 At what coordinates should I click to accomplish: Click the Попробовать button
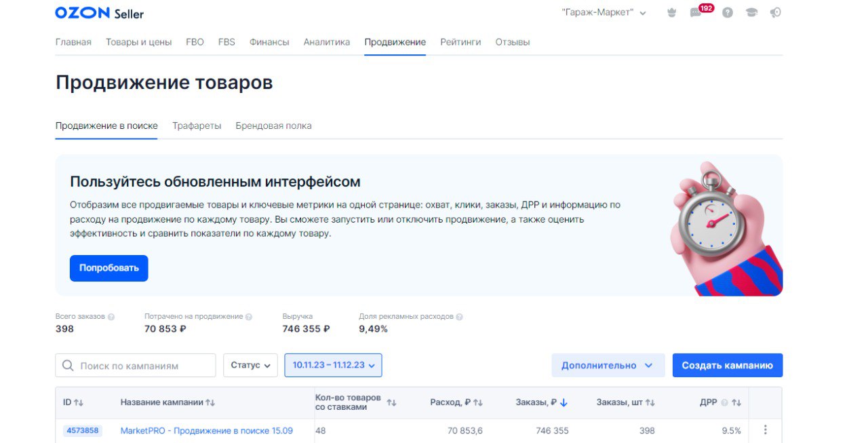coord(109,268)
